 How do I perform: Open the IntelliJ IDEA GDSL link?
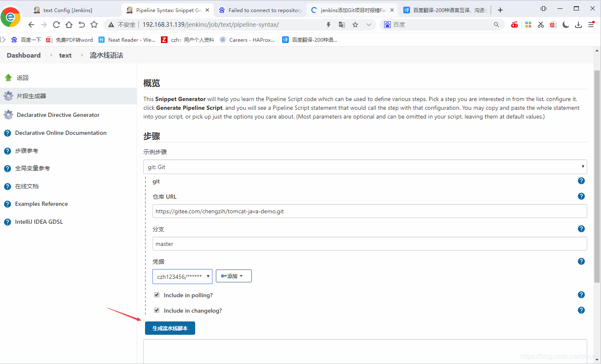click(x=39, y=222)
